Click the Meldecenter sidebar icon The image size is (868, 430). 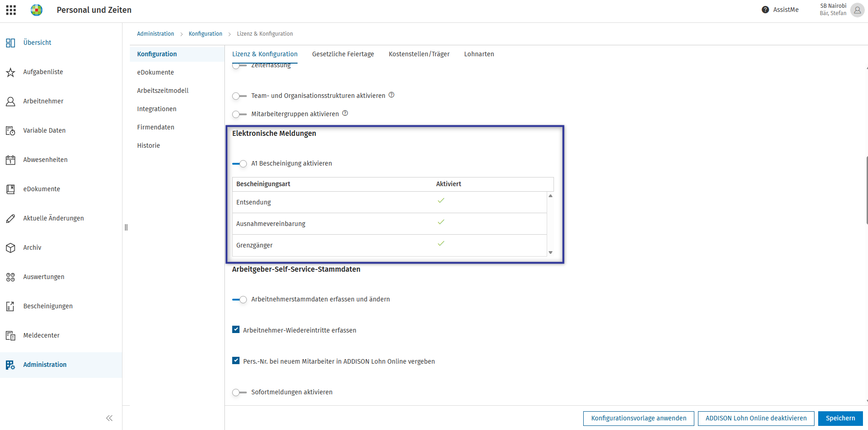(11, 336)
